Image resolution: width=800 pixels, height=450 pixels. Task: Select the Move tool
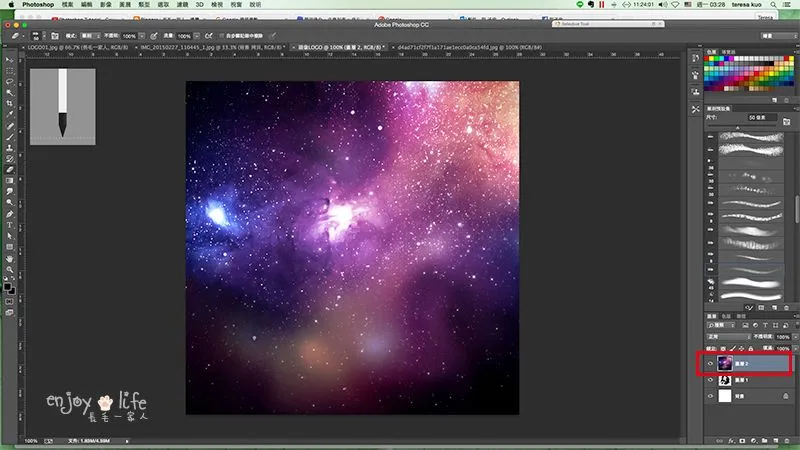10,60
